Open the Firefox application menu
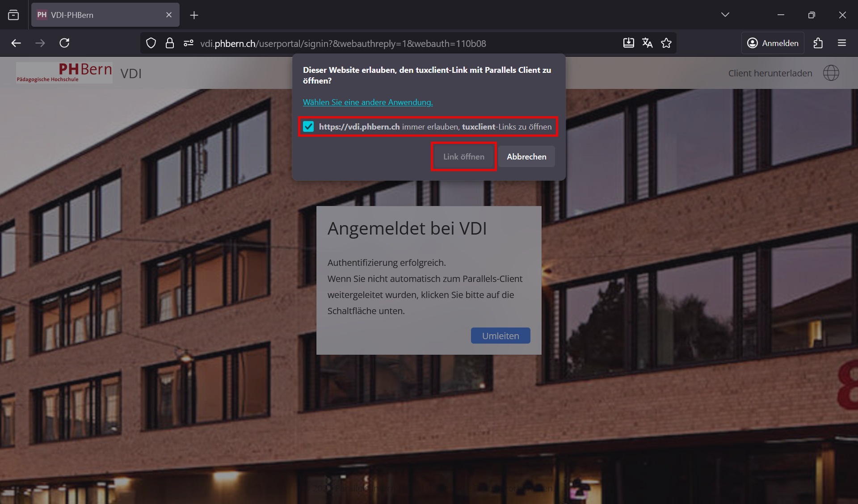858x504 pixels. click(842, 43)
